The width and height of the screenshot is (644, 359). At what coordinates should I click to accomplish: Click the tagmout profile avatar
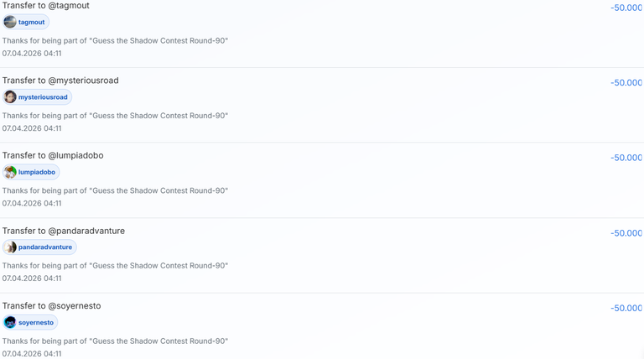(10, 22)
